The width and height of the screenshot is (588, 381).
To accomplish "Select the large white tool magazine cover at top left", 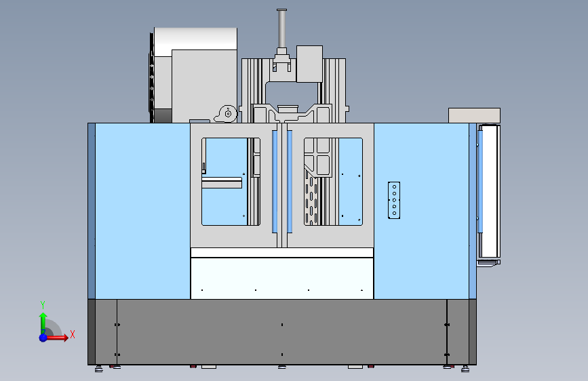I will coord(195,41).
